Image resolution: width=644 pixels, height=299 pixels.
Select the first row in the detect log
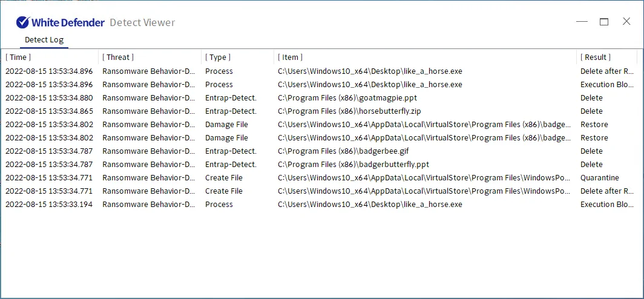coord(49,71)
